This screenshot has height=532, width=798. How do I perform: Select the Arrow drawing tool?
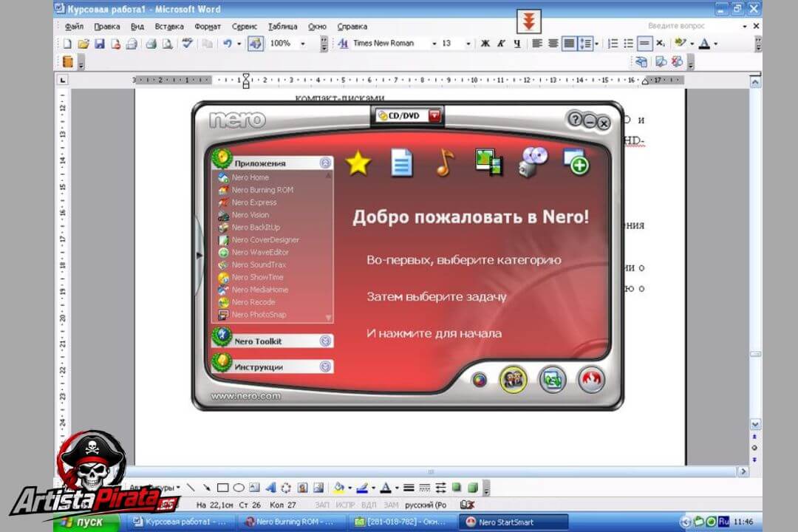point(206,488)
